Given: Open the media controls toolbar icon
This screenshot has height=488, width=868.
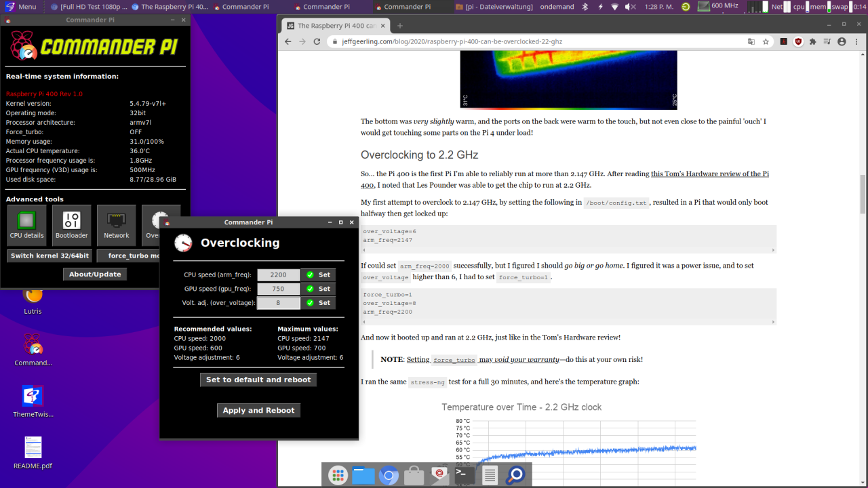Looking at the screenshot, I should (x=827, y=41).
